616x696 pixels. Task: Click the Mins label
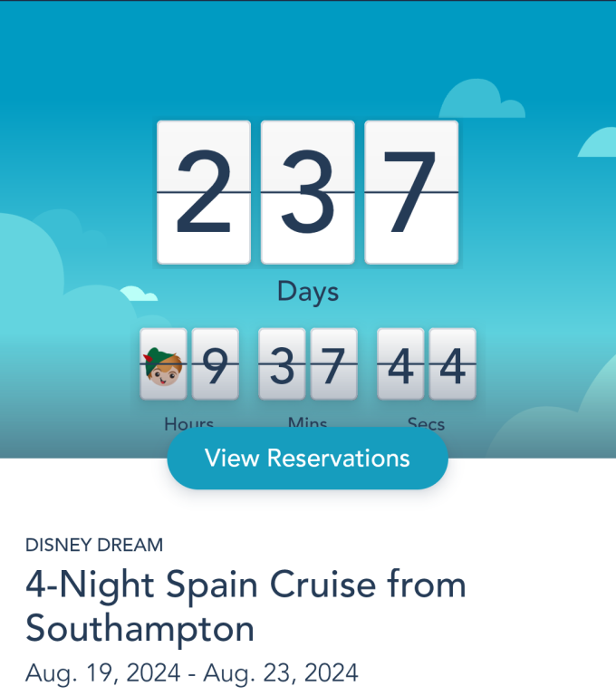pyautogui.click(x=307, y=422)
